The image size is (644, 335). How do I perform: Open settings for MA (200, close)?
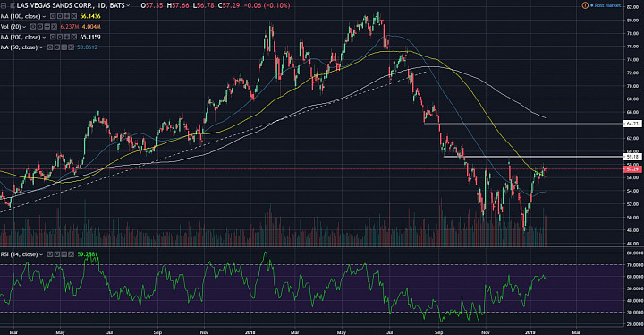point(60,37)
